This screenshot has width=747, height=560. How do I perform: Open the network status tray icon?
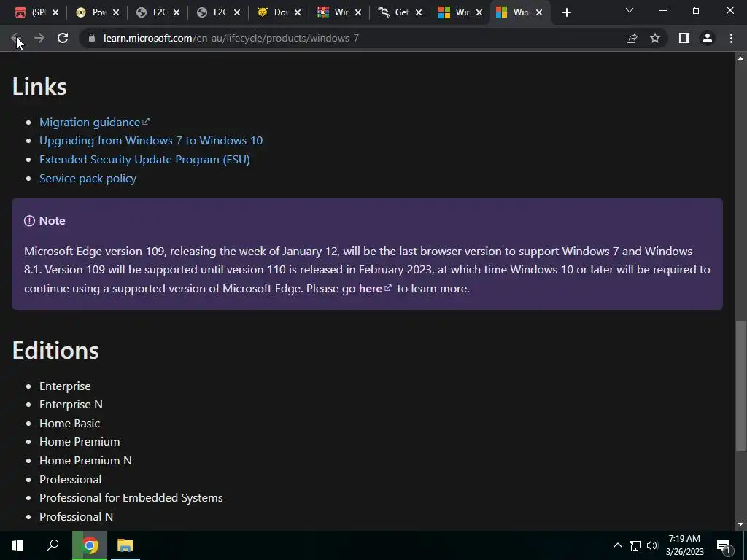635,545
